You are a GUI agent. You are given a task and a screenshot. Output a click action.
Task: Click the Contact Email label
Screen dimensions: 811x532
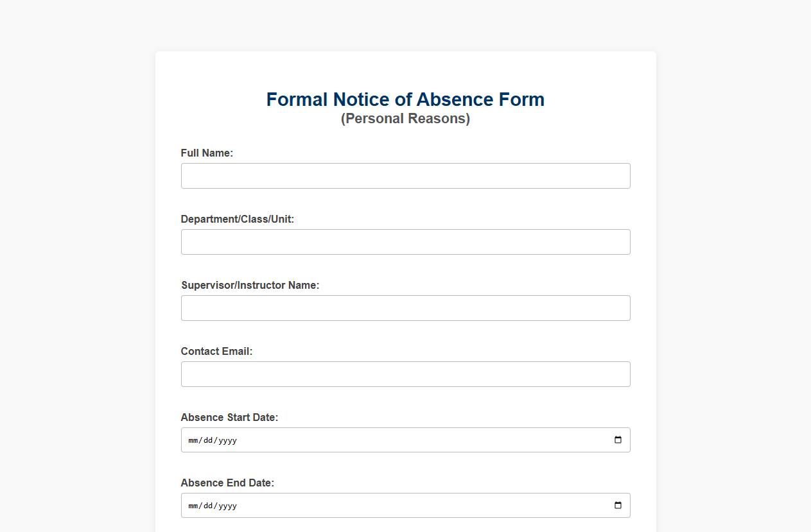tap(217, 351)
